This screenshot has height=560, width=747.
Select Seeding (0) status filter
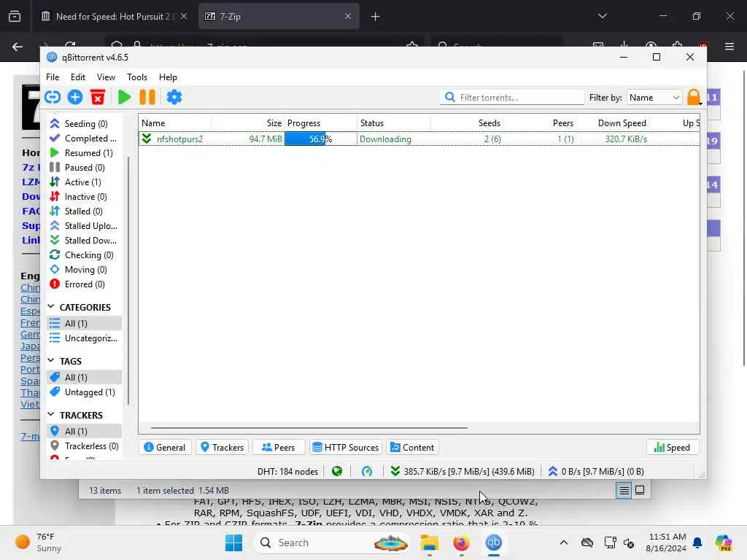click(x=85, y=124)
